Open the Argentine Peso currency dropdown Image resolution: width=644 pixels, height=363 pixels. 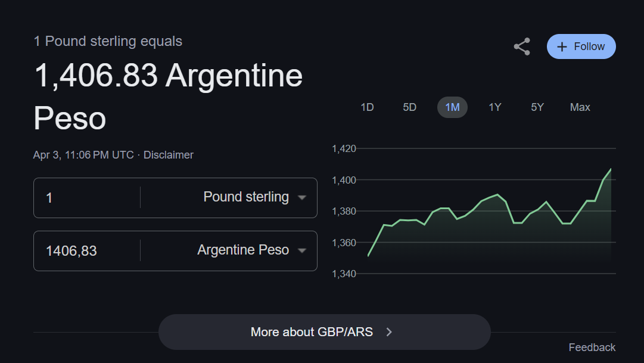(x=302, y=250)
